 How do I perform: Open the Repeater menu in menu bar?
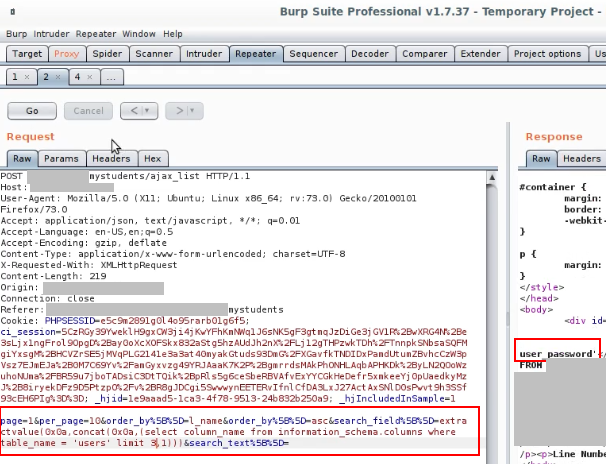tap(95, 34)
